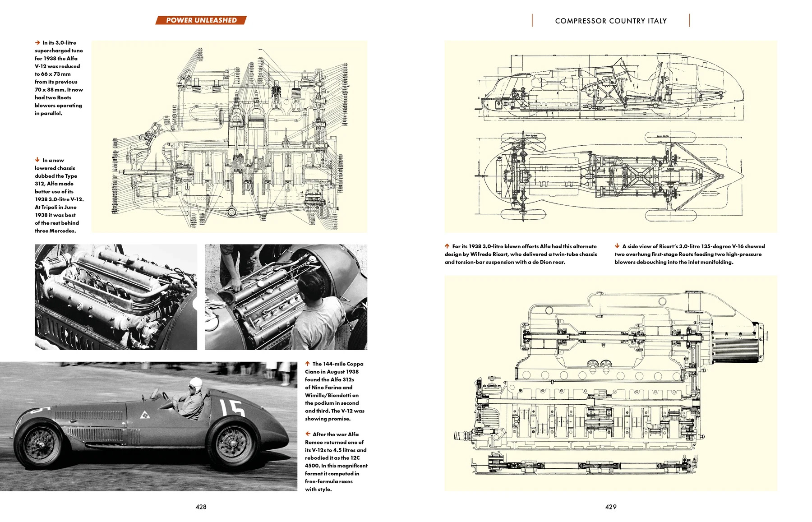Click down arrow beside Ricart's V-16 caption

click(x=617, y=246)
